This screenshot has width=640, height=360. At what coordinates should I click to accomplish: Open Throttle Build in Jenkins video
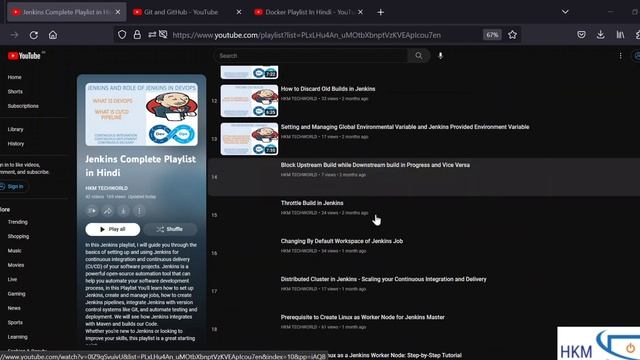click(312, 203)
